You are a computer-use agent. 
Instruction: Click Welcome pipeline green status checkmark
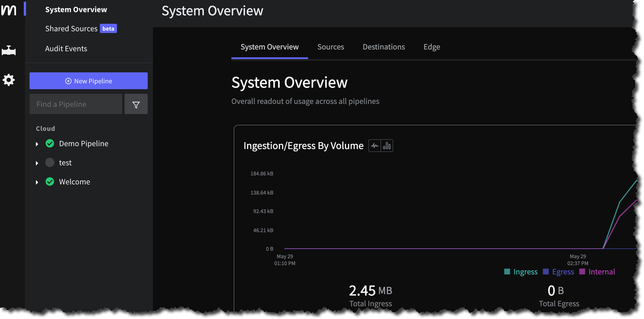pos(50,182)
